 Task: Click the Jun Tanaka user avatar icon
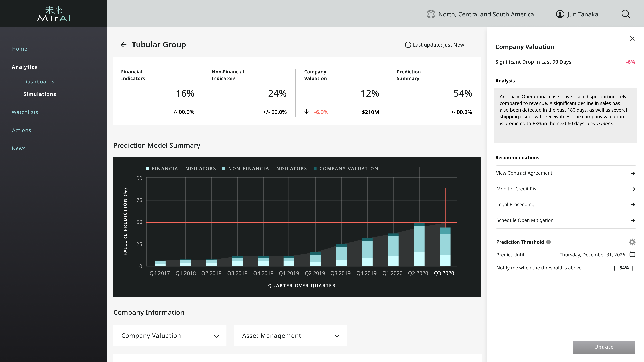(x=560, y=14)
